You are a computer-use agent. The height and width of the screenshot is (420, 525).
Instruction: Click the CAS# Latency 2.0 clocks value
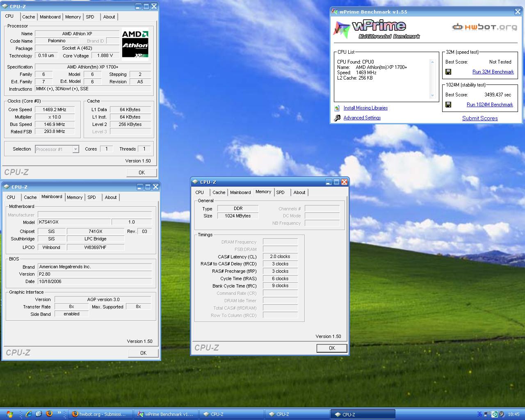tap(280, 257)
